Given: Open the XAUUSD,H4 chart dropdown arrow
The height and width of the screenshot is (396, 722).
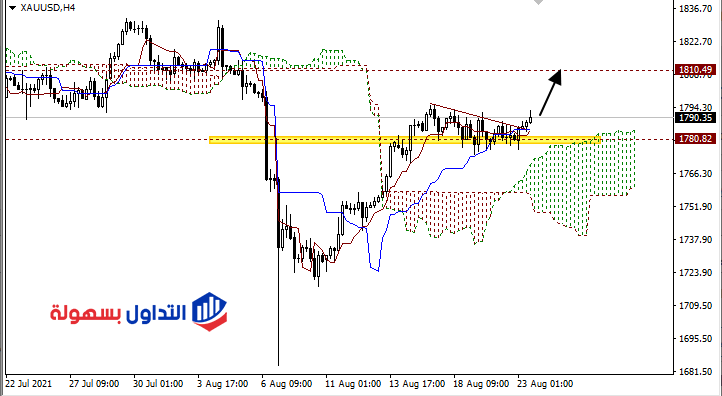Looking at the screenshot, I should (x=12, y=8).
